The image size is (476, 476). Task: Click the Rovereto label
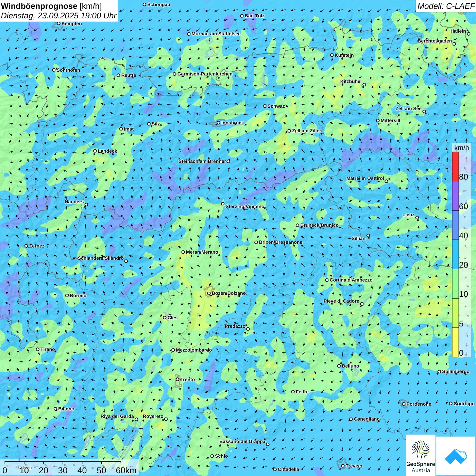pyautogui.click(x=153, y=416)
